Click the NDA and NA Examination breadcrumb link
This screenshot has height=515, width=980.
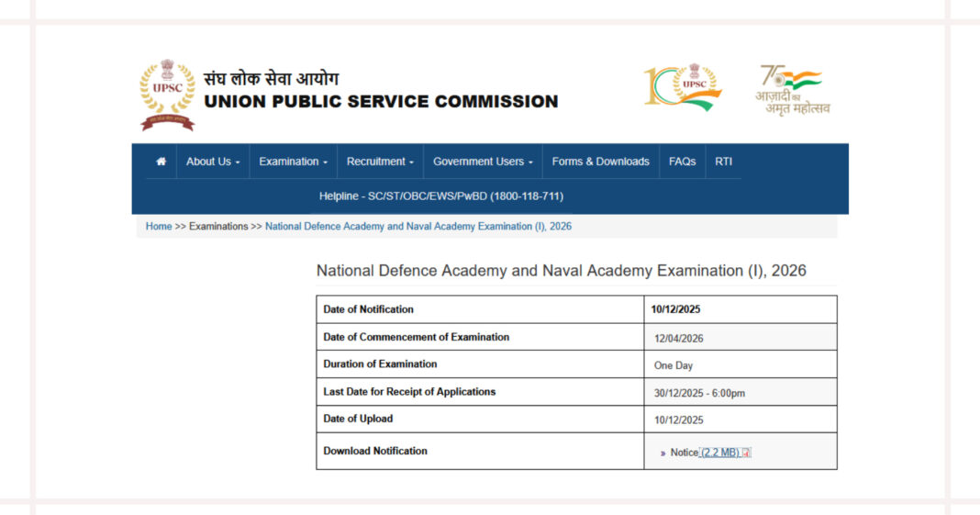[x=418, y=226]
